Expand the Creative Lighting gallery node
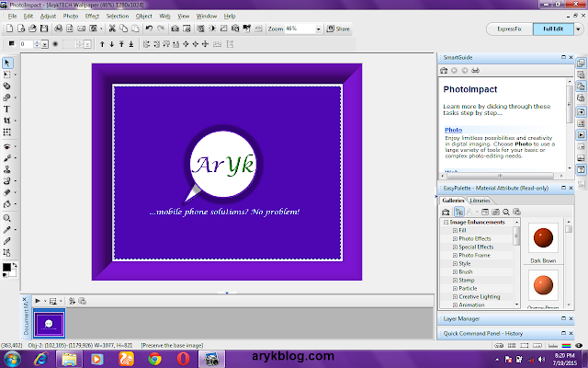The image size is (588, 368). pyautogui.click(x=455, y=296)
